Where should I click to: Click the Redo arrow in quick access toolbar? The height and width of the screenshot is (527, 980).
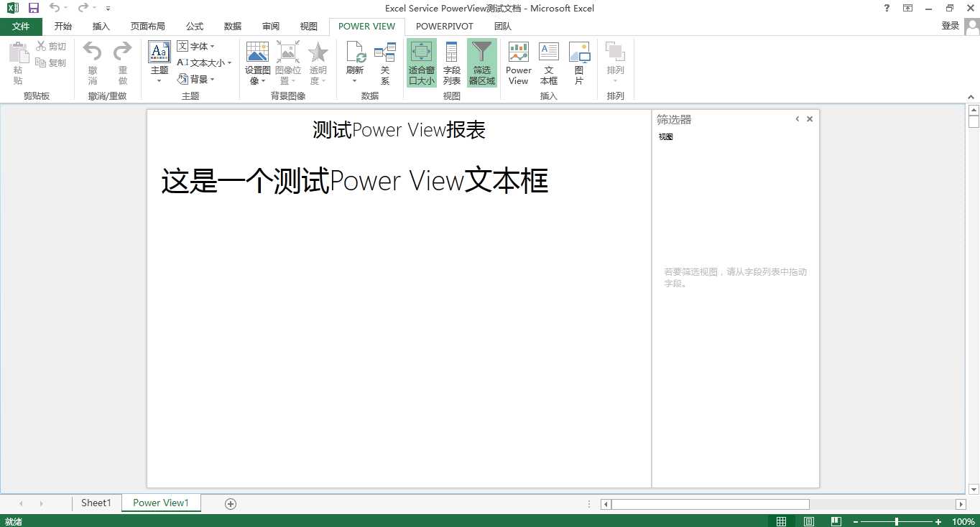pos(83,8)
